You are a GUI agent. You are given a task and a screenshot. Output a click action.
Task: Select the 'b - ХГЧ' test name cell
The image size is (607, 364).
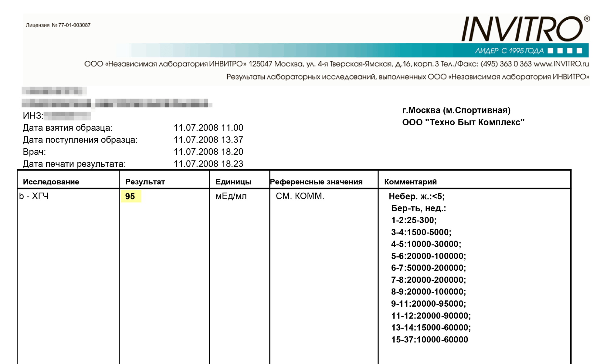34,196
